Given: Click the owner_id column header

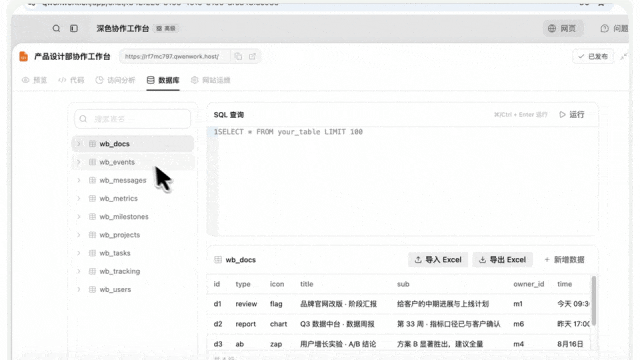Looking at the screenshot, I should tap(529, 284).
